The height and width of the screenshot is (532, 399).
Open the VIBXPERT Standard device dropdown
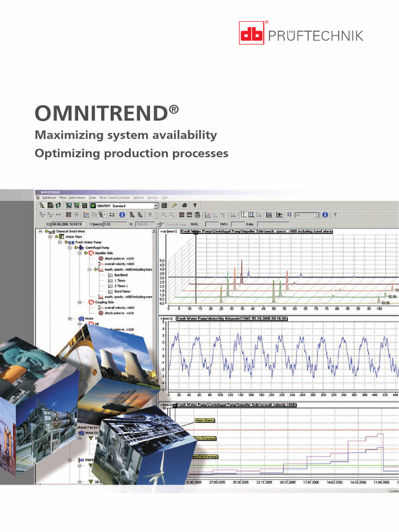pyautogui.click(x=156, y=206)
